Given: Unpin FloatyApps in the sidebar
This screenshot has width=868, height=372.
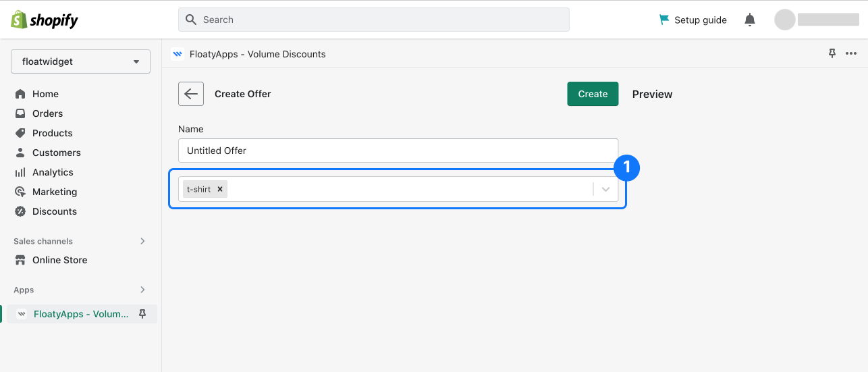Looking at the screenshot, I should coord(142,314).
